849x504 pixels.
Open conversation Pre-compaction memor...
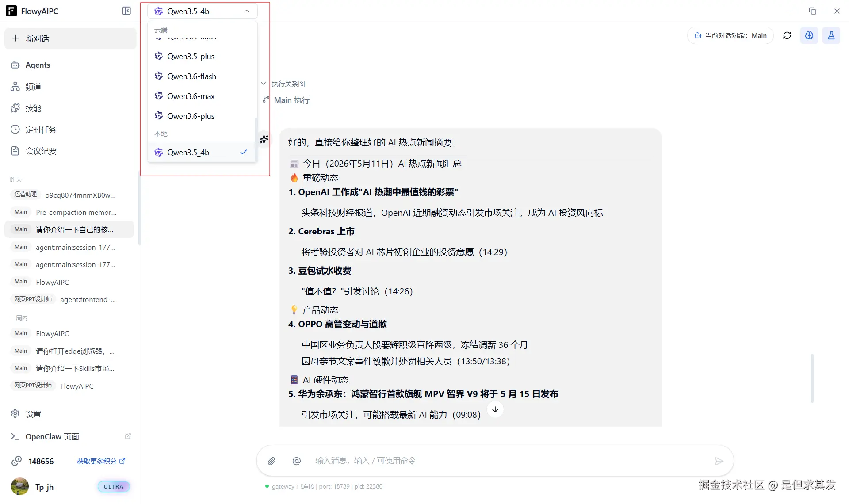(69, 212)
